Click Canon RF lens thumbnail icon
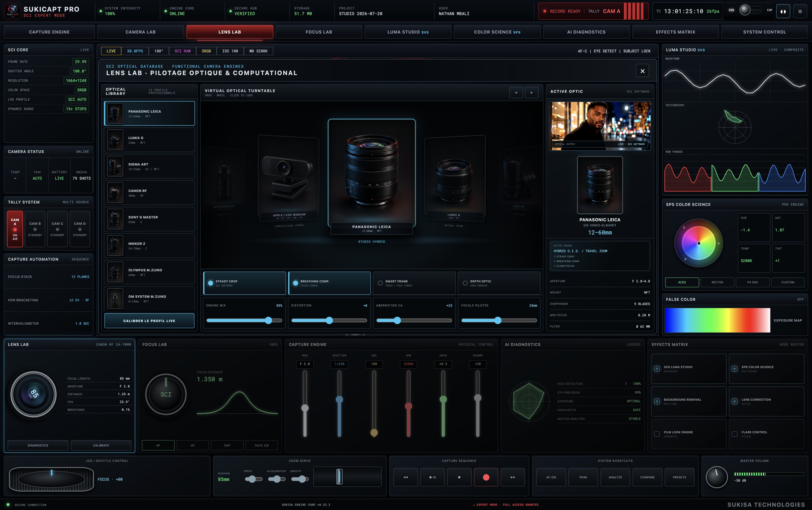The height and width of the screenshot is (510, 812). click(x=115, y=193)
